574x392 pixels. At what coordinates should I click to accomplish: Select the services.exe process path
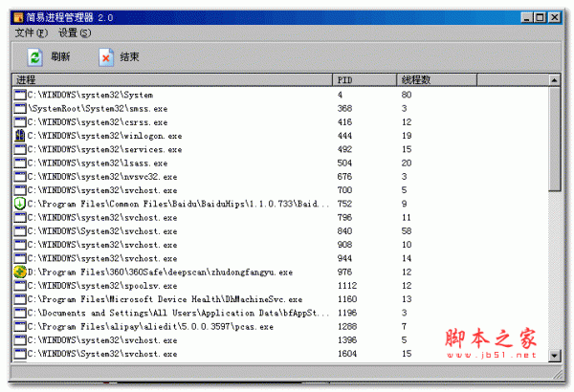(x=104, y=149)
